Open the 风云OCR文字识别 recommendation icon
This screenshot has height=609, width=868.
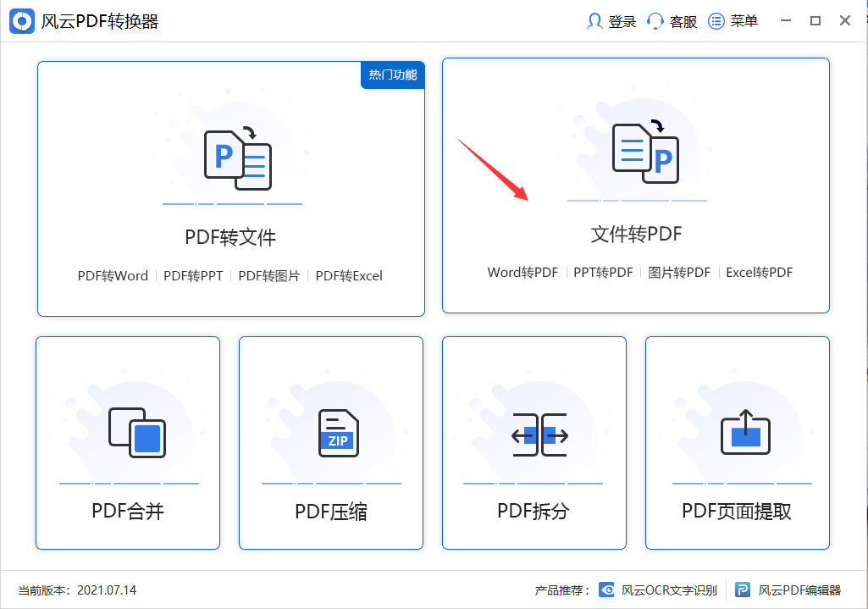(606, 590)
